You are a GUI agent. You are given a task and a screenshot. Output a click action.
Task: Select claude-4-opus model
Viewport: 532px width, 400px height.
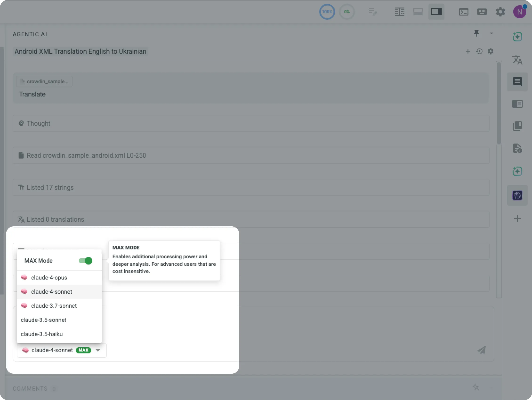click(49, 277)
